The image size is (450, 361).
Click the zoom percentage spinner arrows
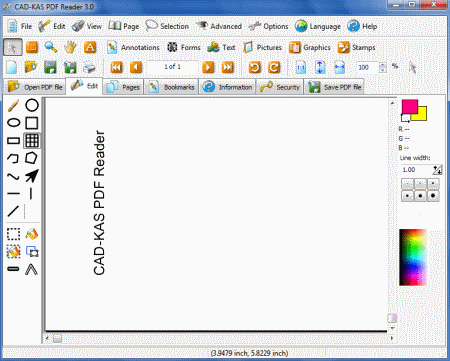click(x=383, y=68)
